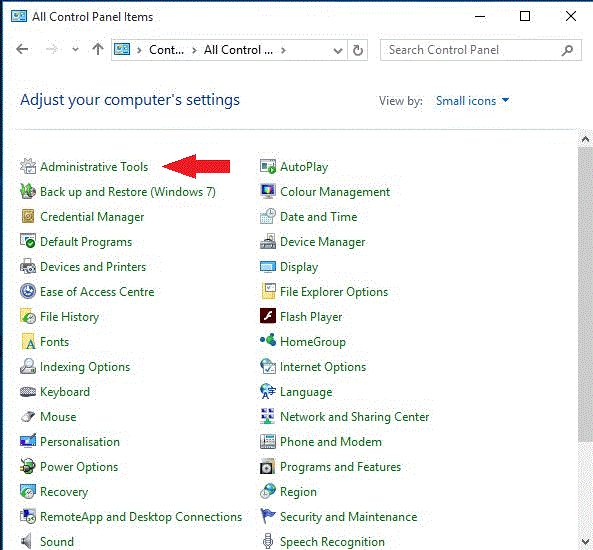Open the Internet Options icon
This screenshot has width=593, height=550.
(x=268, y=366)
